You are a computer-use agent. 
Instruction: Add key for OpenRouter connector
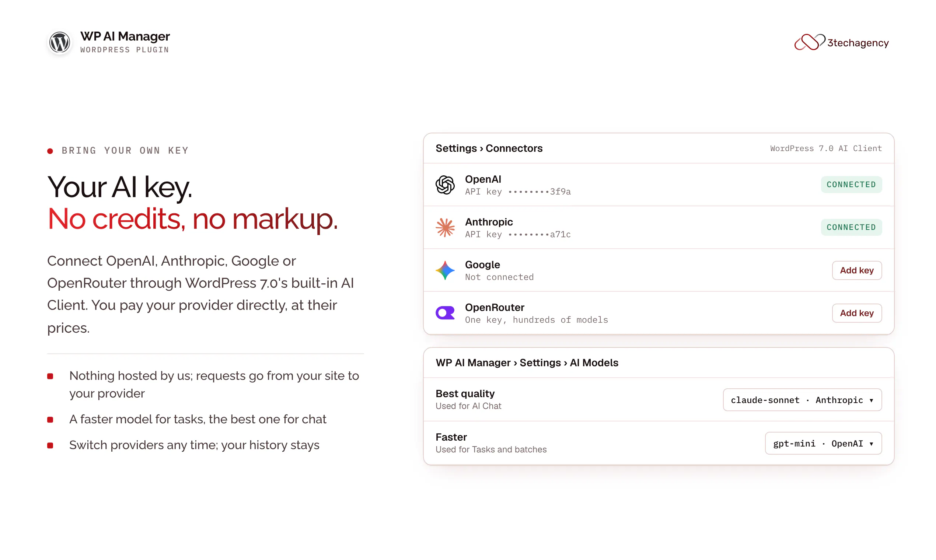pyautogui.click(x=856, y=313)
